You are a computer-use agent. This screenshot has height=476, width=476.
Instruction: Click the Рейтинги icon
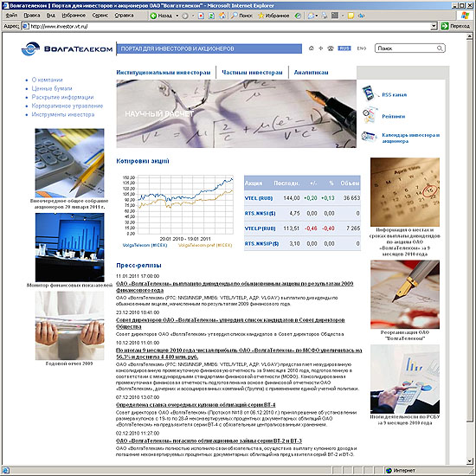370,115
